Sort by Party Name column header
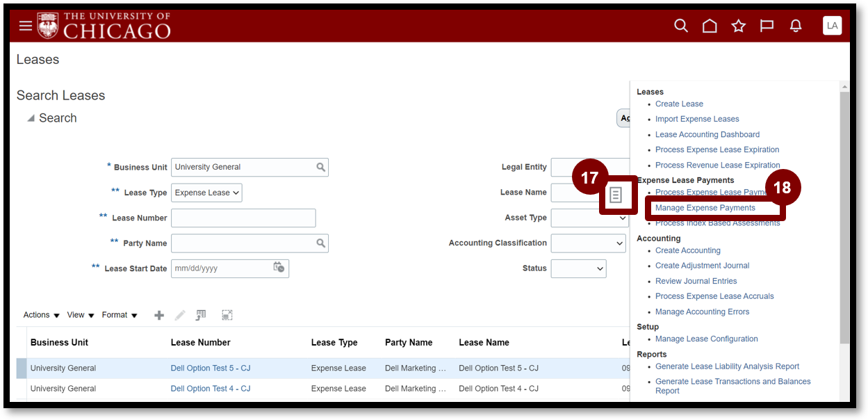The image size is (868, 420). pyautogui.click(x=409, y=342)
